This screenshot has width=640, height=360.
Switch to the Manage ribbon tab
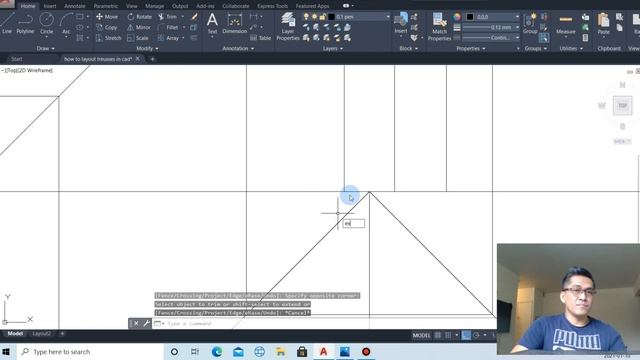[155, 6]
